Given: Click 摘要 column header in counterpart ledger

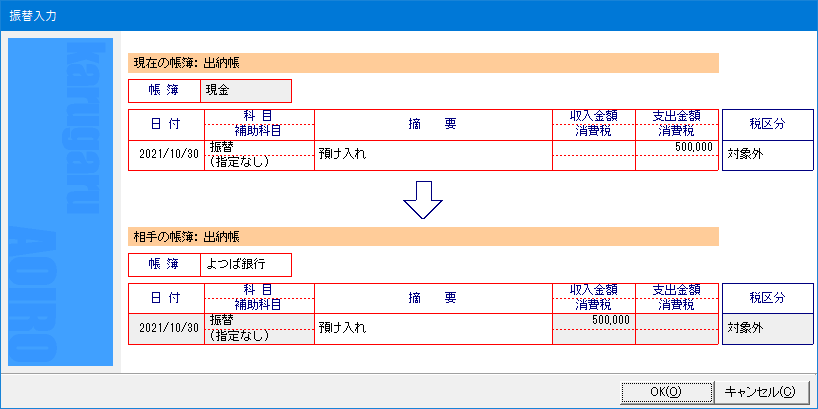Looking at the screenshot, I should click(434, 298).
